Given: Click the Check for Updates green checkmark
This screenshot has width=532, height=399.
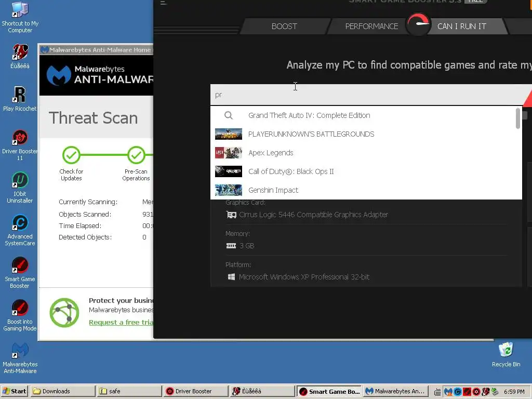Looking at the screenshot, I should [71, 155].
